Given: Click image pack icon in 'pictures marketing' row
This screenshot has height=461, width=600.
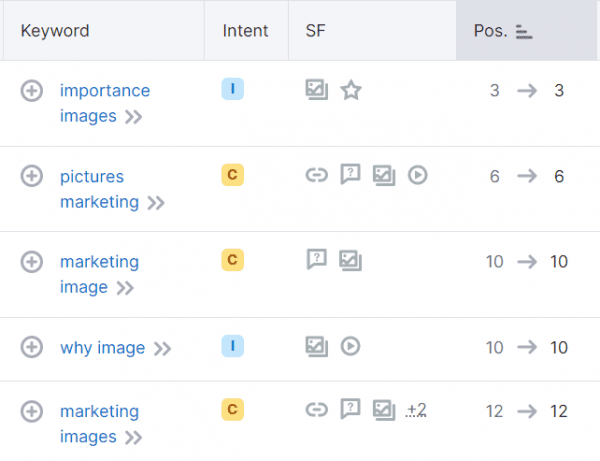Looking at the screenshot, I should [384, 175].
